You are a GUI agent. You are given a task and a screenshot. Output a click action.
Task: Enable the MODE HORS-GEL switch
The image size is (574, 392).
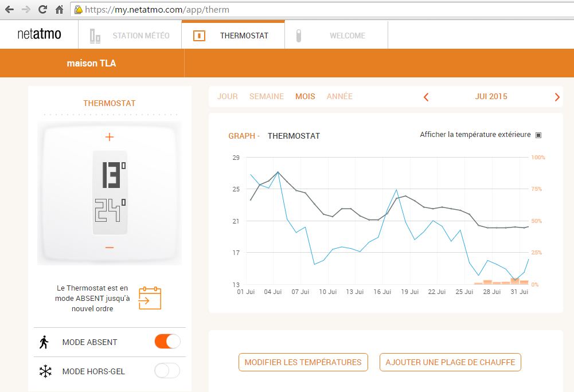(167, 370)
